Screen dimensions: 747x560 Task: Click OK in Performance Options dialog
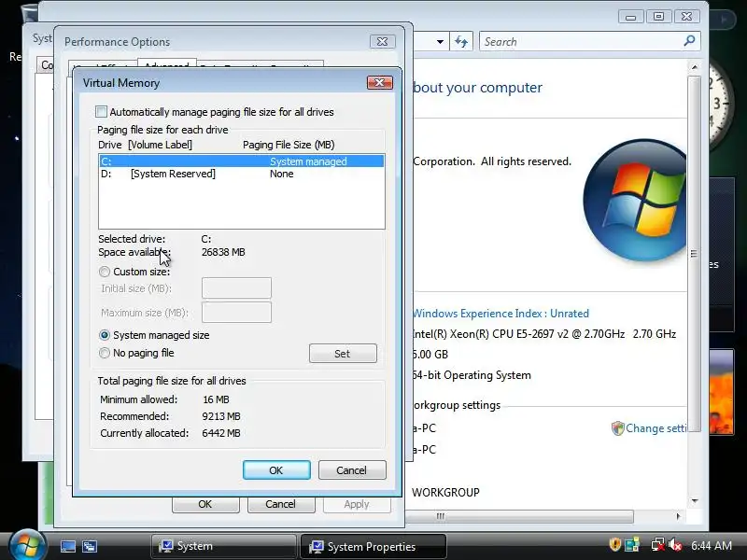(x=205, y=504)
